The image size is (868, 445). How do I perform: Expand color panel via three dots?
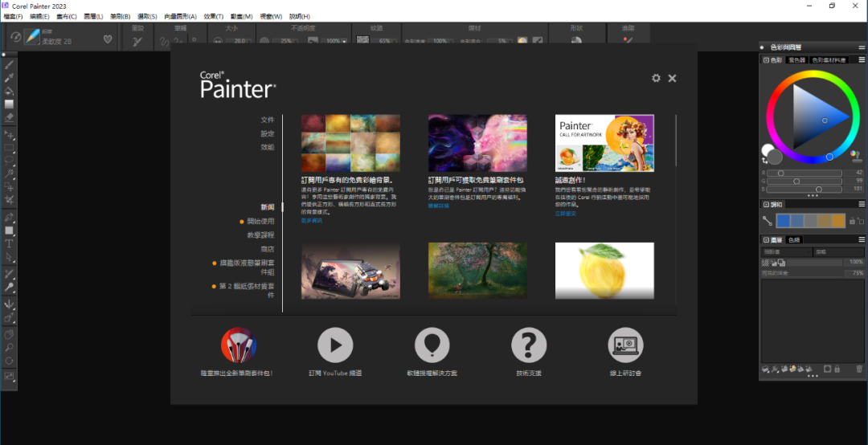813,195
